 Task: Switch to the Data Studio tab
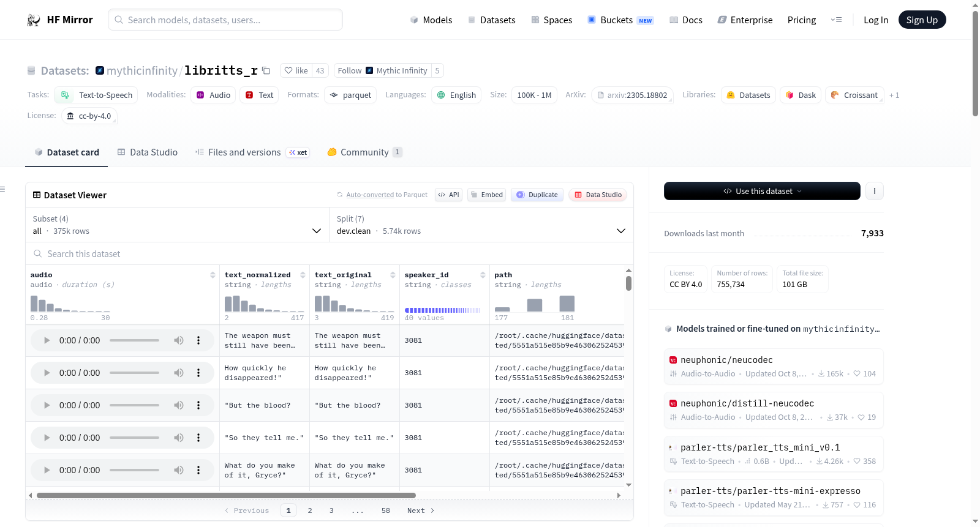148,152
